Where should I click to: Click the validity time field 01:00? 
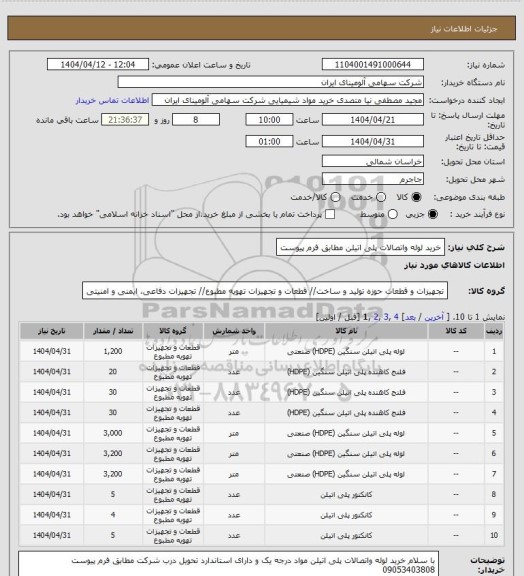click(x=269, y=141)
